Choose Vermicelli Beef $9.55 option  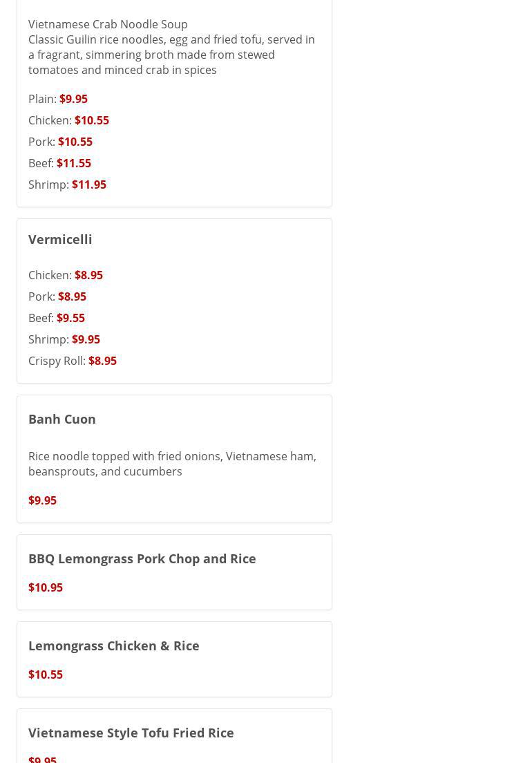(70, 318)
